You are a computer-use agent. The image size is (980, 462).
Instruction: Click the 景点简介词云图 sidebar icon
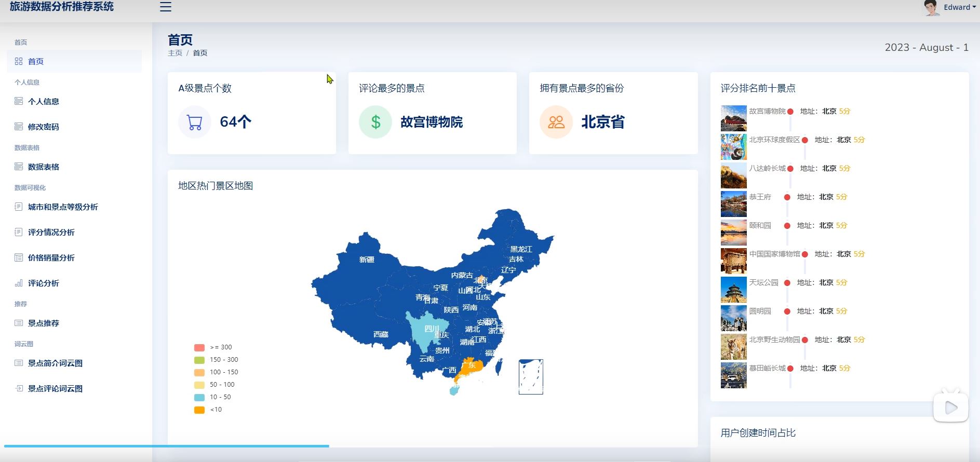point(19,363)
